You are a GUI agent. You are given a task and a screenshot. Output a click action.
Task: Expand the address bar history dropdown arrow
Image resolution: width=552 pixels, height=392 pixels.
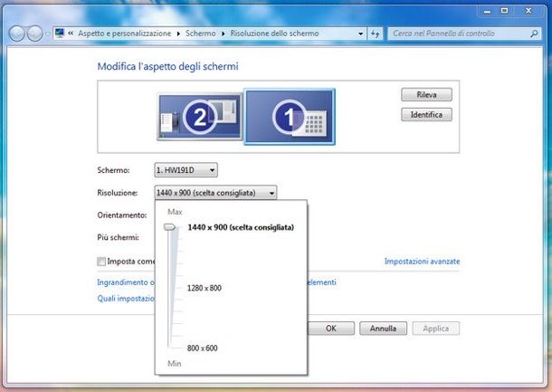pos(358,33)
